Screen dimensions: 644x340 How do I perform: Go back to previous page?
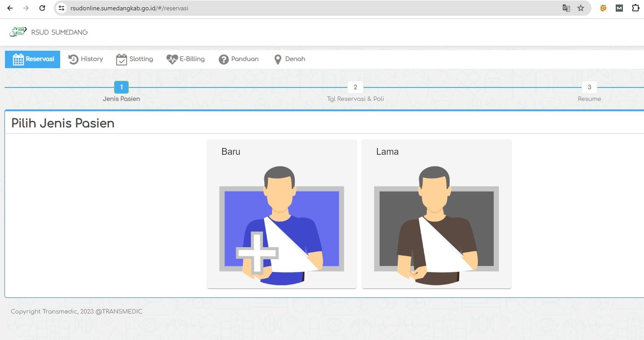pyautogui.click(x=10, y=8)
